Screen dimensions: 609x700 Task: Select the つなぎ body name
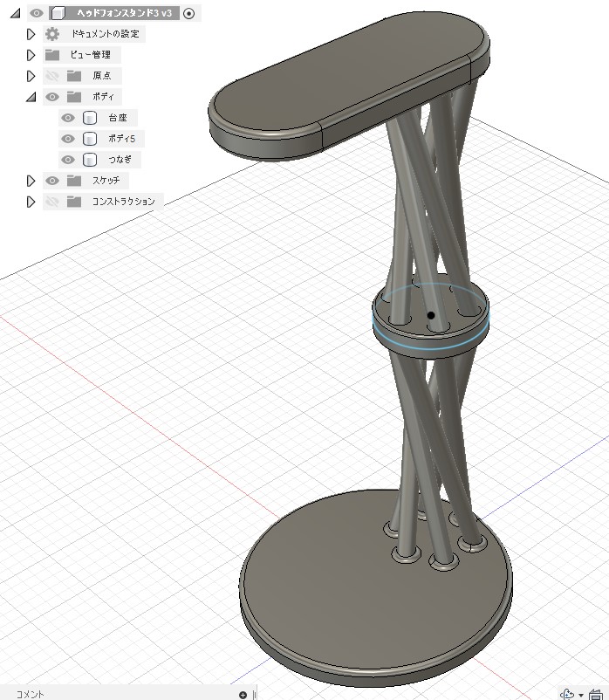pyautogui.click(x=120, y=160)
